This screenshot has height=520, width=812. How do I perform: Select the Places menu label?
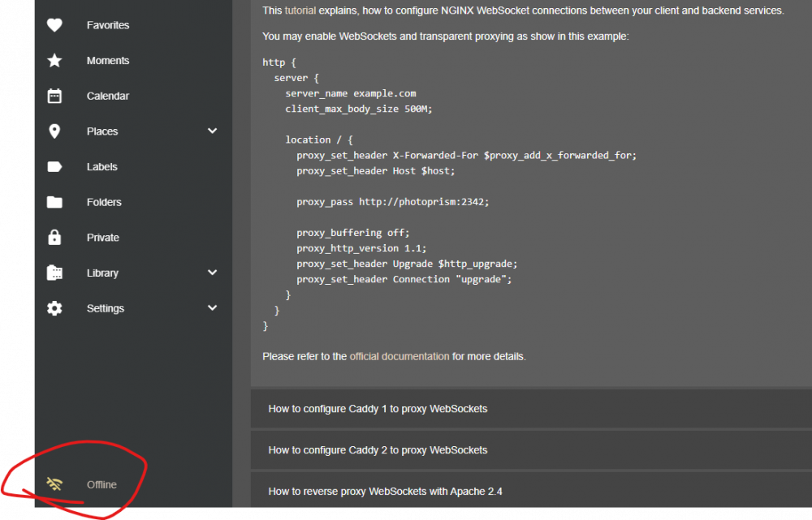102,131
